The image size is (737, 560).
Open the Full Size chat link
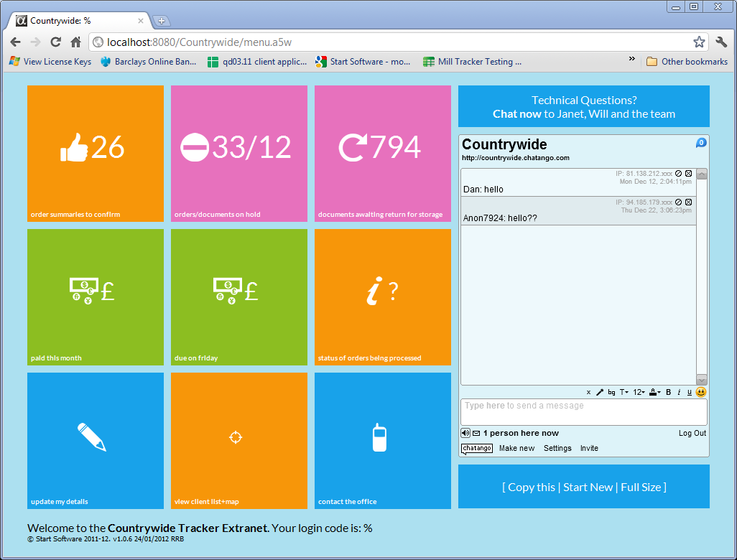[x=642, y=486]
